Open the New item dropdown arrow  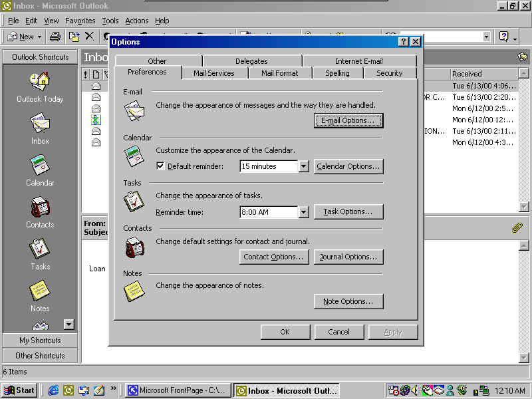point(39,37)
